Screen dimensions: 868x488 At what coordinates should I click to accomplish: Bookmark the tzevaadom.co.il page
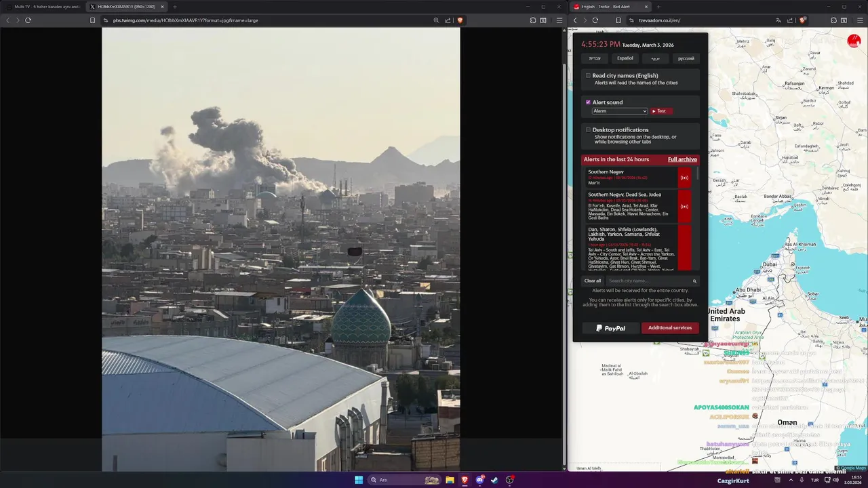pos(618,20)
